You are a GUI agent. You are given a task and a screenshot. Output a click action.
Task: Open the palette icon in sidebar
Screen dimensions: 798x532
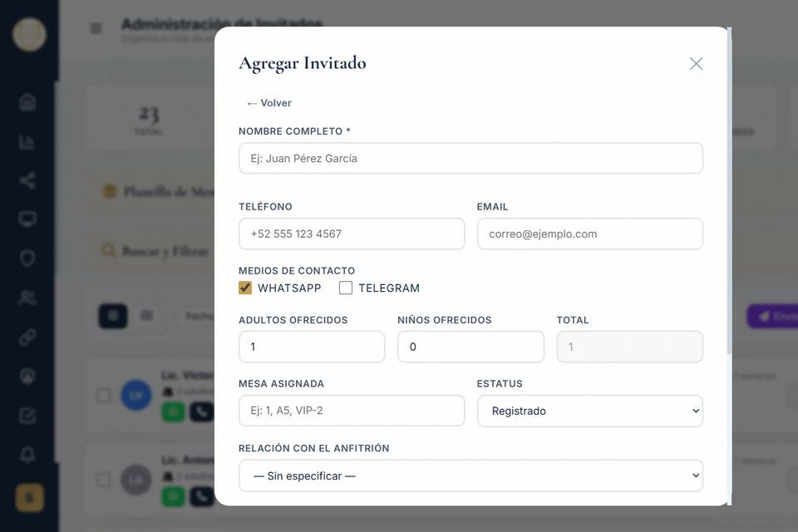[x=27, y=377]
